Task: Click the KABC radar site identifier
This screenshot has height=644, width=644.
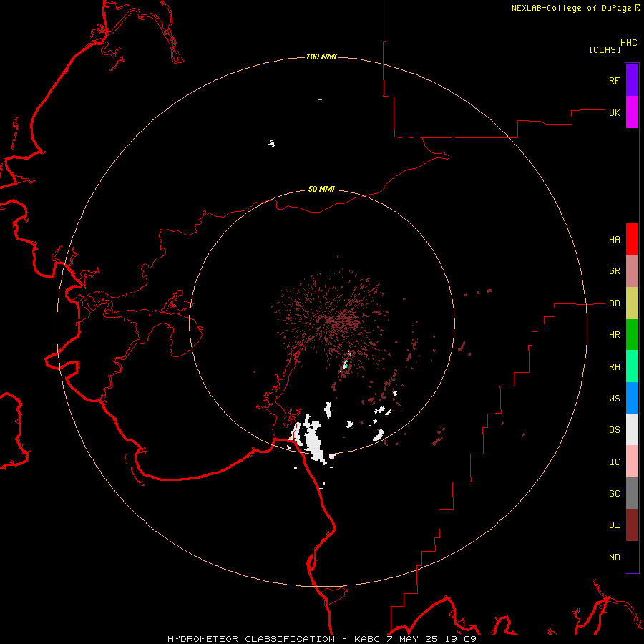Action: (x=367, y=639)
